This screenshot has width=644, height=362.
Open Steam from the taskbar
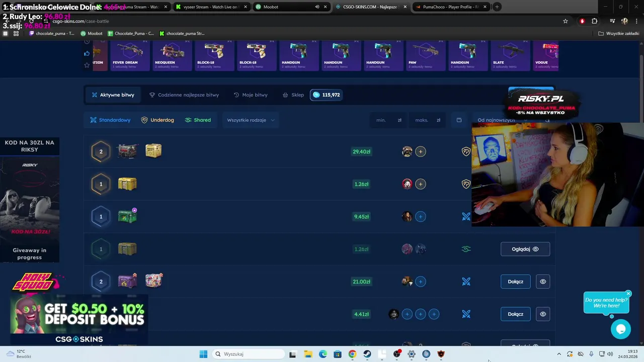click(x=367, y=354)
